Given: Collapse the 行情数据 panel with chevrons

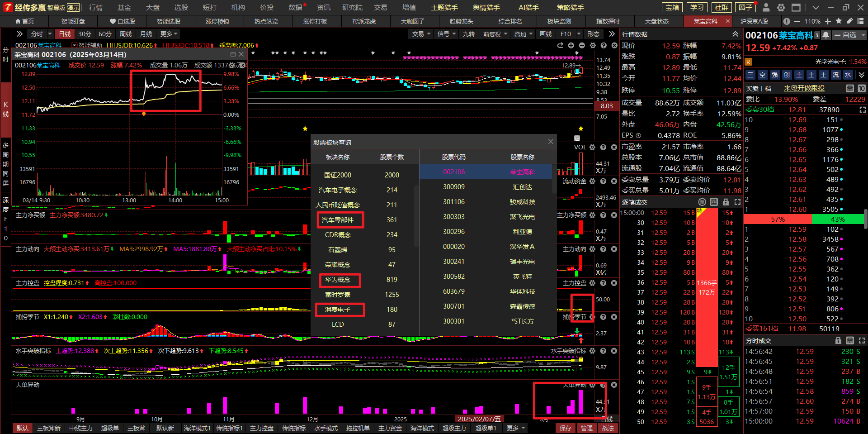Looking at the screenshot, I should (x=736, y=34).
